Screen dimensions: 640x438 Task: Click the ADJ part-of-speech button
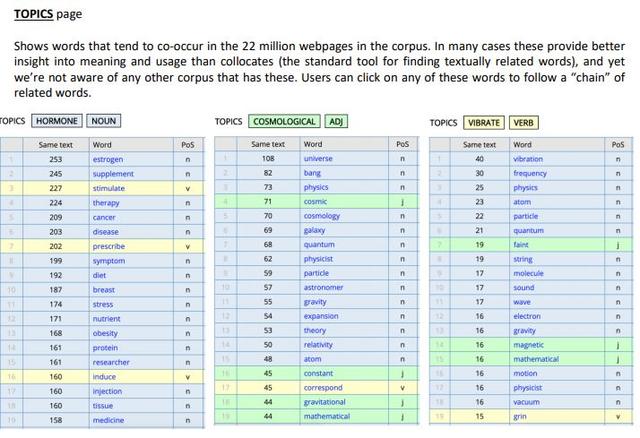tap(336, 122)
